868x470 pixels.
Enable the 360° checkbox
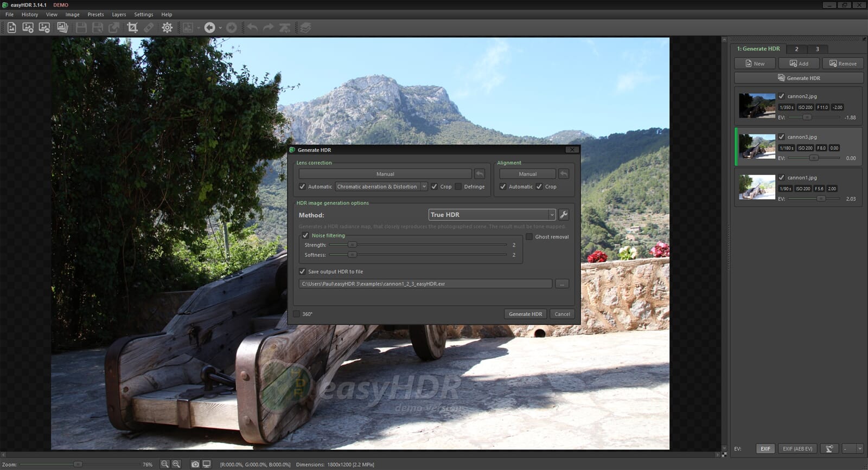click(296, 314)
